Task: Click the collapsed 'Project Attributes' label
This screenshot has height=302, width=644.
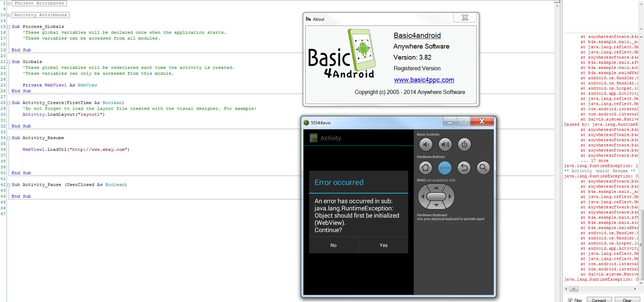Action: tap(39, 3)
